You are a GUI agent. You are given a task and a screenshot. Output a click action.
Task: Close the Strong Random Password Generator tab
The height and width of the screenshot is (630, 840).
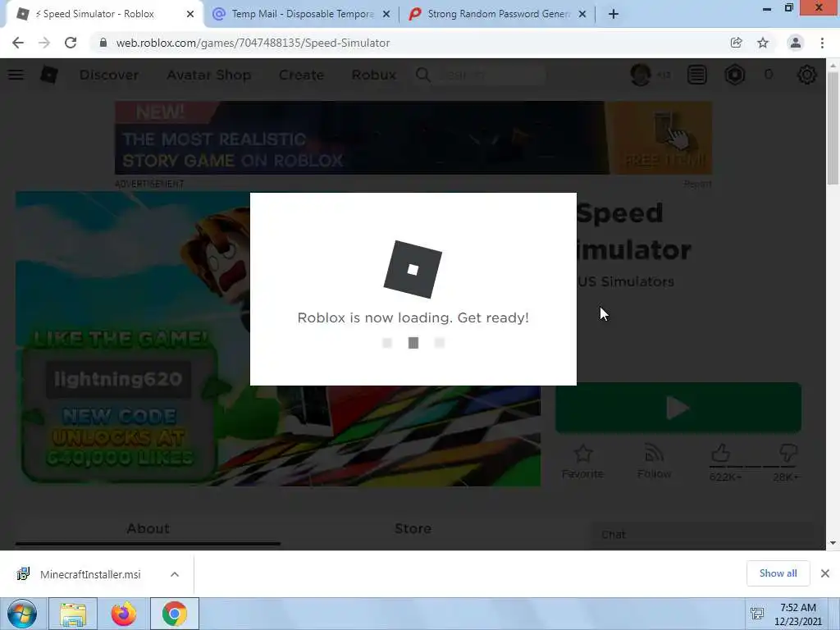pyautogui.click(x=582, y=15)
